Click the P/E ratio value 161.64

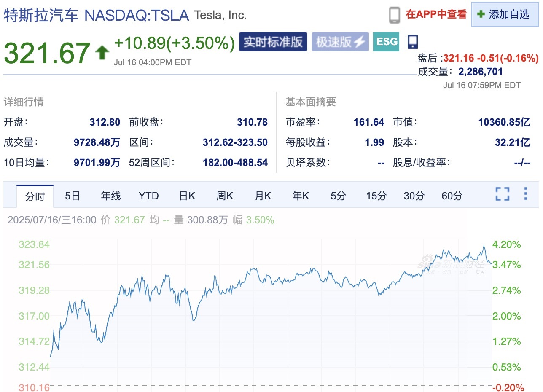[369, 122]
